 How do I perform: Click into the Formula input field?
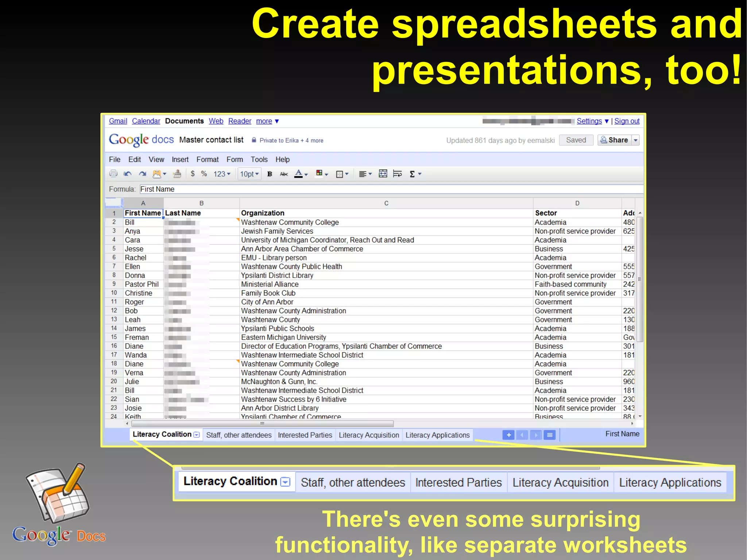(x=391, y=189)
